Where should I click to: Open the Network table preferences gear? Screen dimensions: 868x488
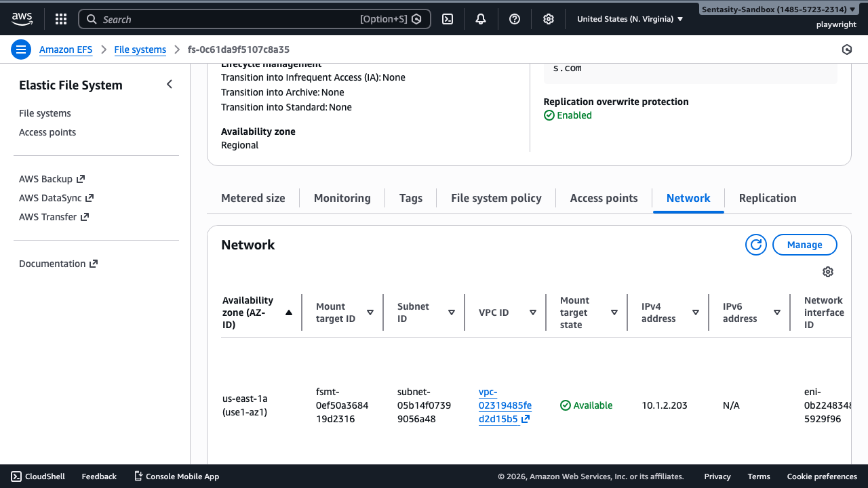(x=827, y=271)
